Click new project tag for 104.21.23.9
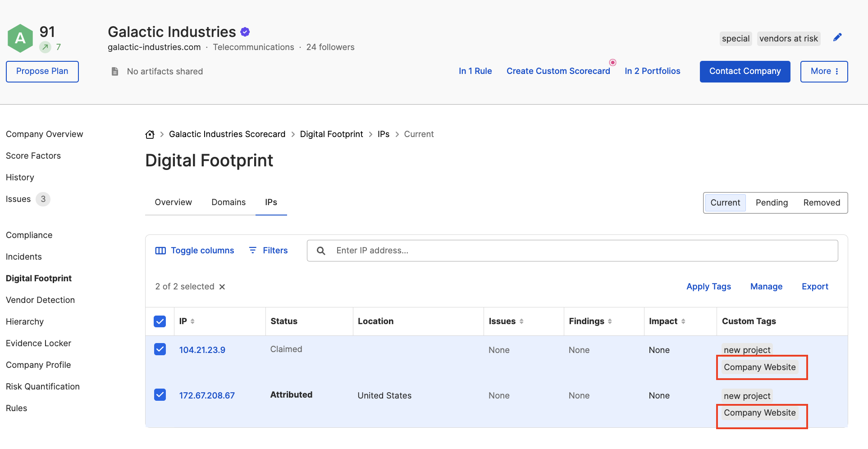 tap(747, 350)
